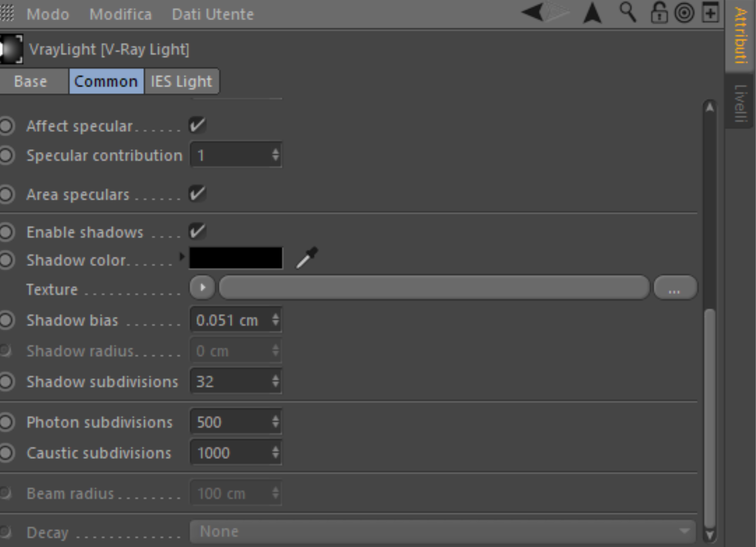Viewport: 756px width, 547px height.
Task: Click the Shadow bias value field
Action: (235, 320)
